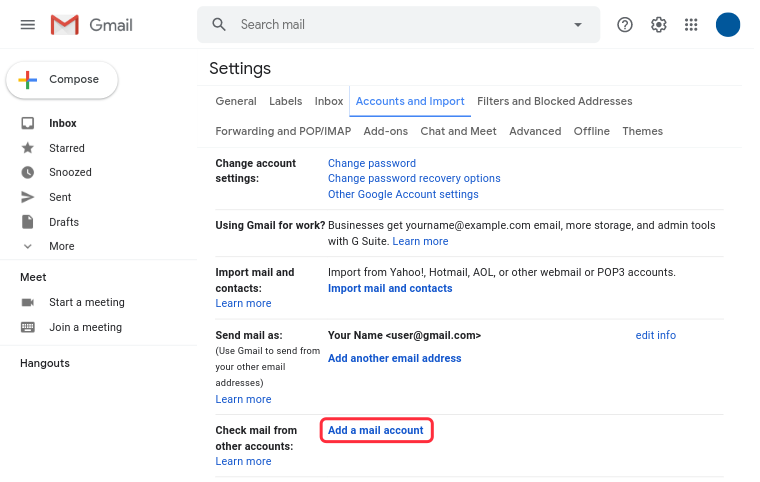Open the Labels settings tab

[x=285, y=101]
